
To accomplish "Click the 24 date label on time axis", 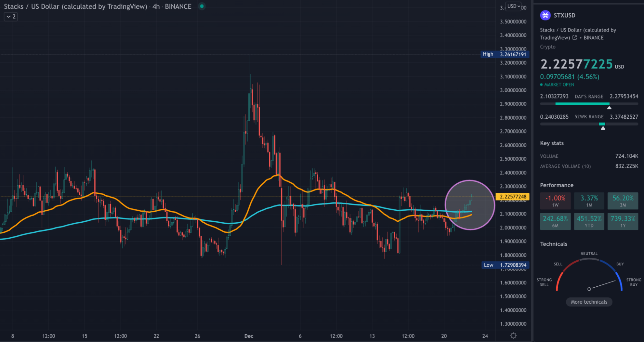I will pyautogui.click(x=485, y=336).
